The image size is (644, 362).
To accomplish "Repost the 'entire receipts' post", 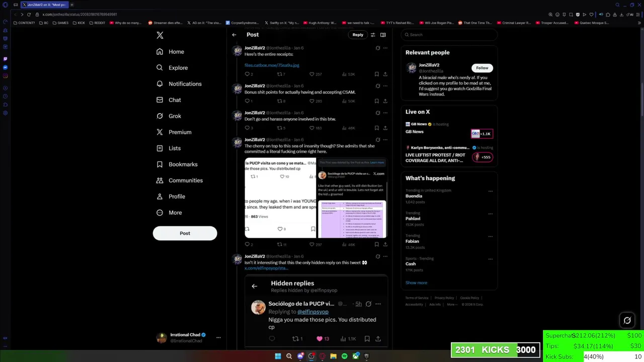I will (280, 74).
